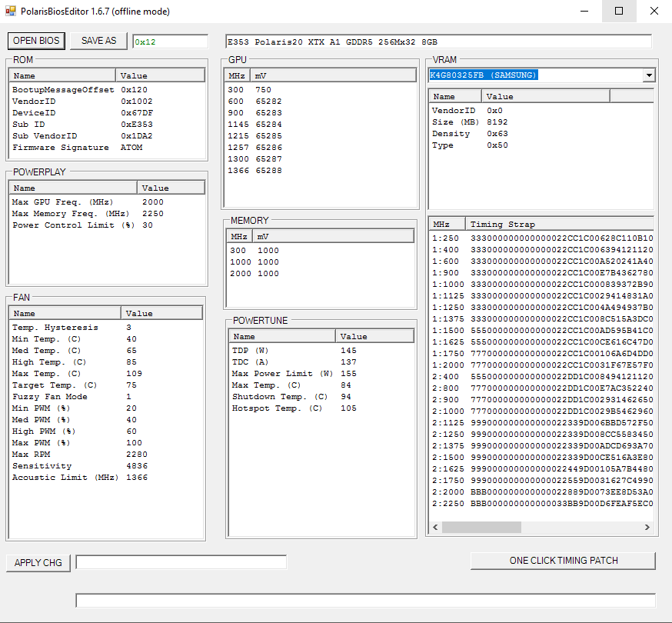Image resolution: width=672 pixels, height=623 pixels.
Task: Click the left scroll arrow of timing list
Action: coord(435,527)
